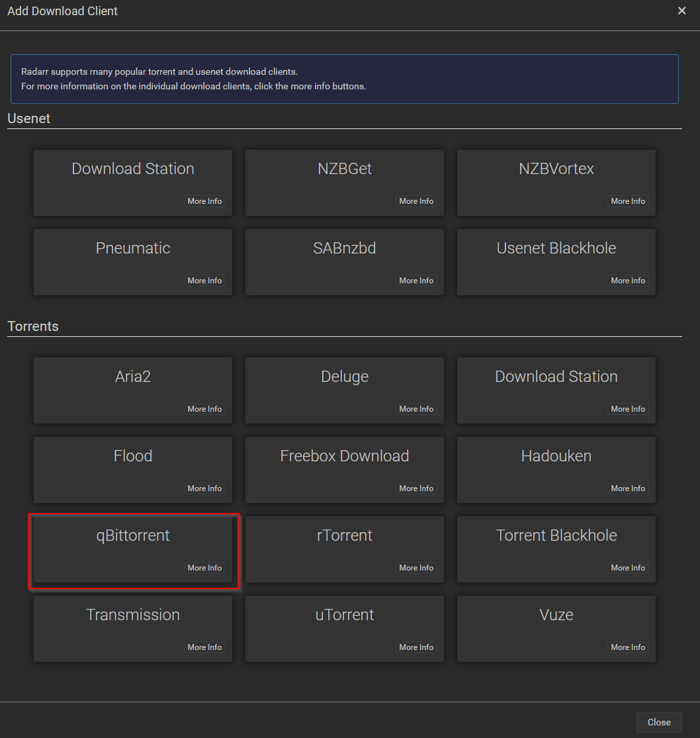Select the Aria2 torrent client

point(132,383)
